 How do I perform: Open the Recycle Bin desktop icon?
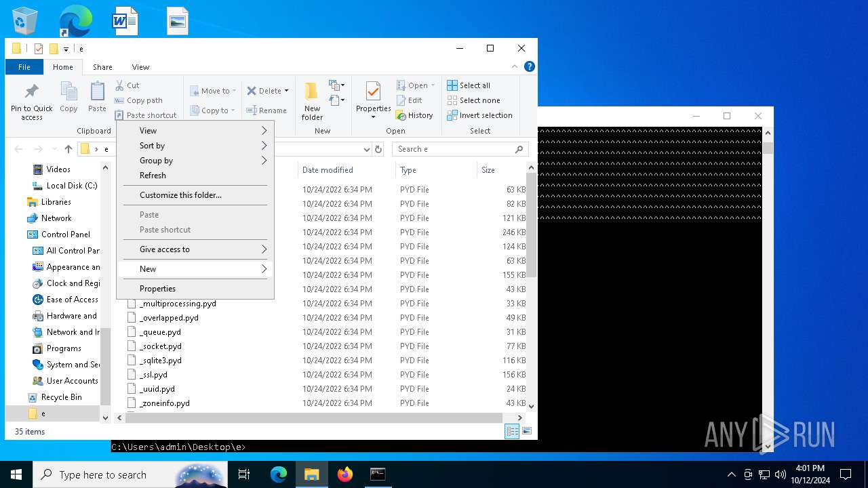(x=25, y=20)
